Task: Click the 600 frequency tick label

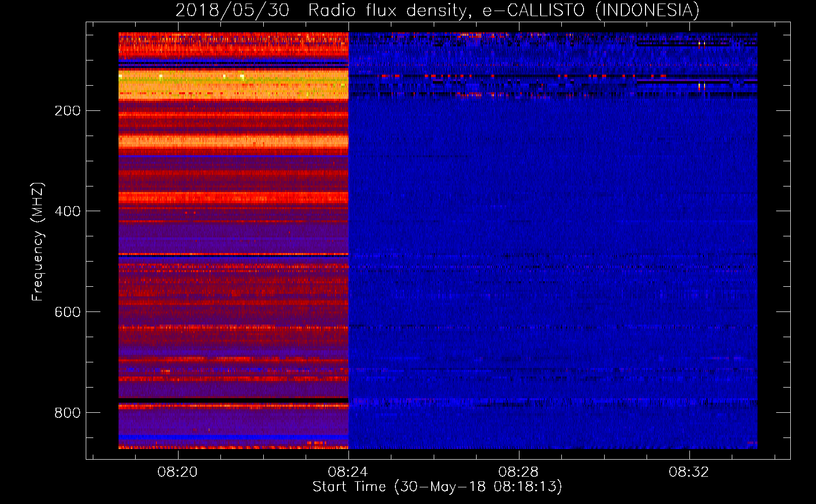Action: point(68,312)
